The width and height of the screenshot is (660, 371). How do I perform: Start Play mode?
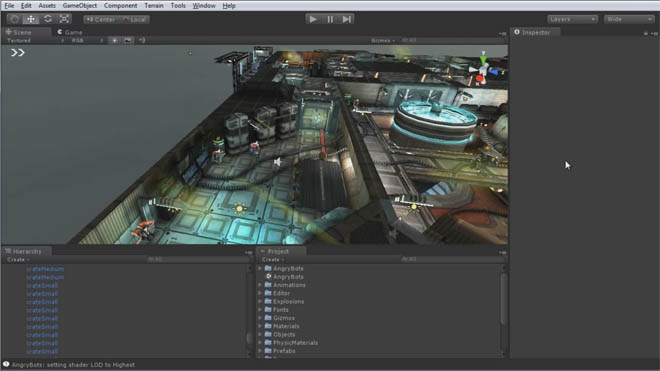(313, 19)
